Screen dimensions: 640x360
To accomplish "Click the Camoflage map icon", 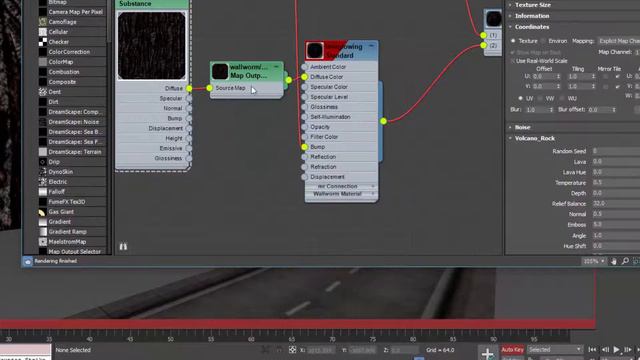I will pos(43,22).
